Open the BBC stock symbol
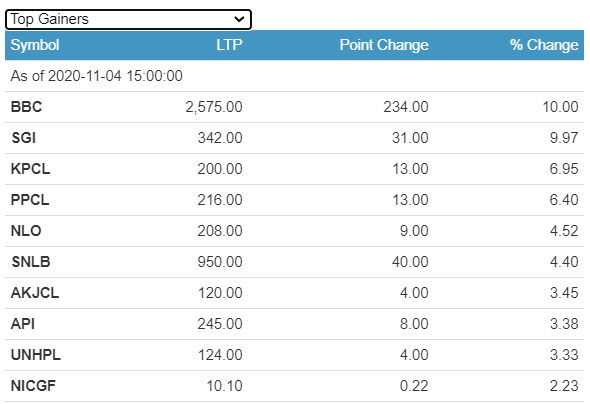Screen dimensions: 590x404 (26, 107)
